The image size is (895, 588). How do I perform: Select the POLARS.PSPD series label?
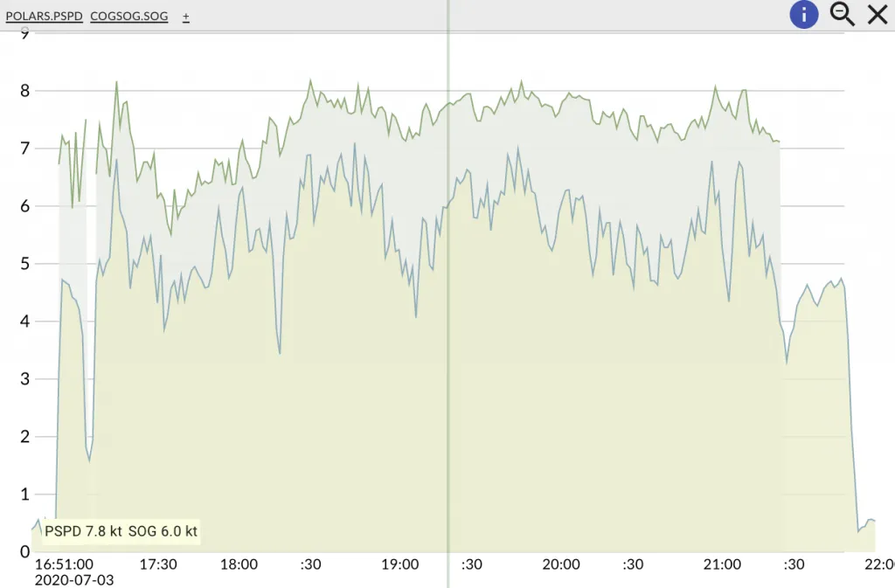tap(45, 17)
